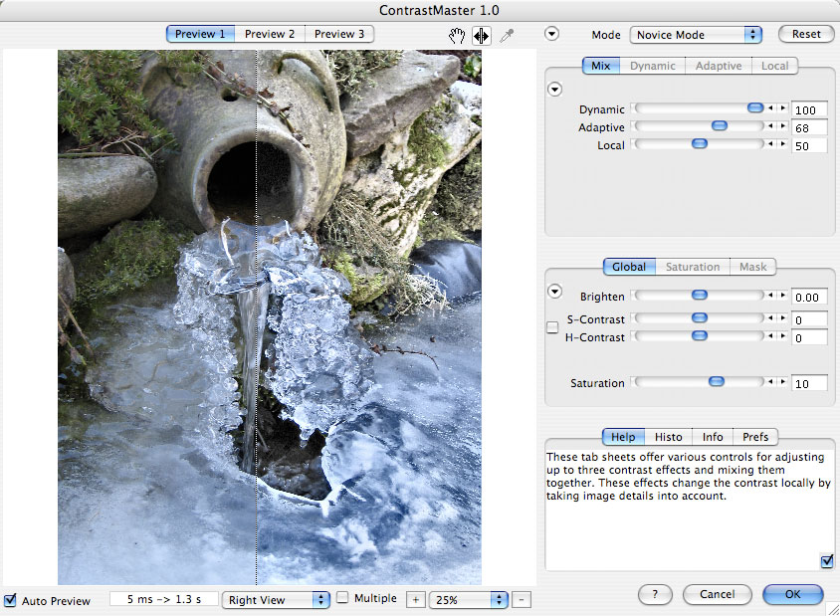
Task: Select the split view move tool
Action: [x=482, y=35]
